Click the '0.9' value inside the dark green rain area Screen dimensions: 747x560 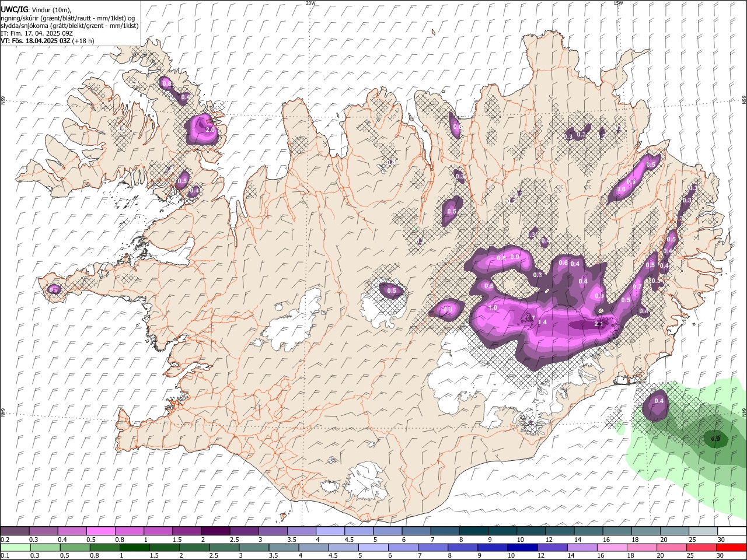pos(716,438)
